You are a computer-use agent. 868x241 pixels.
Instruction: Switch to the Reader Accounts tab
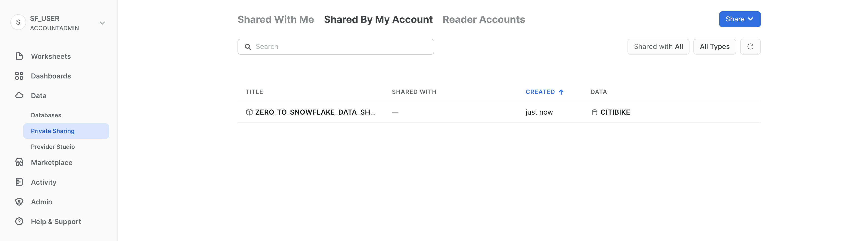(483, 19)
